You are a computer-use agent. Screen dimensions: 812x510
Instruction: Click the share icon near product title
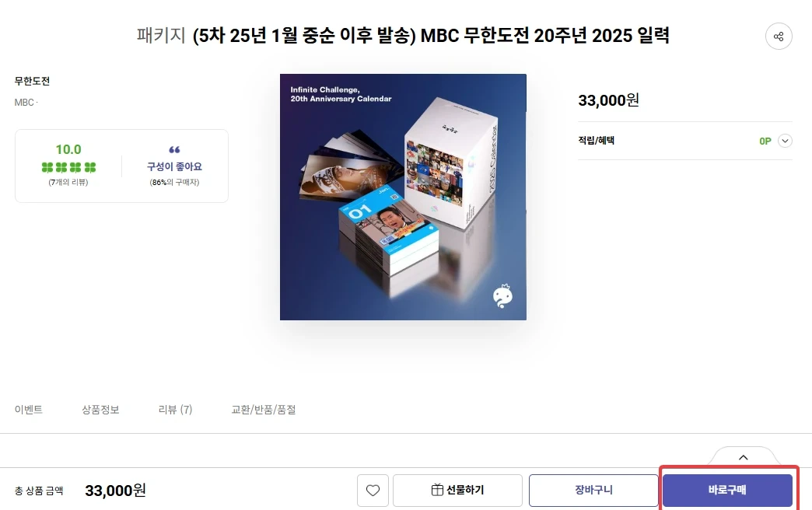(x=779, y=37)
